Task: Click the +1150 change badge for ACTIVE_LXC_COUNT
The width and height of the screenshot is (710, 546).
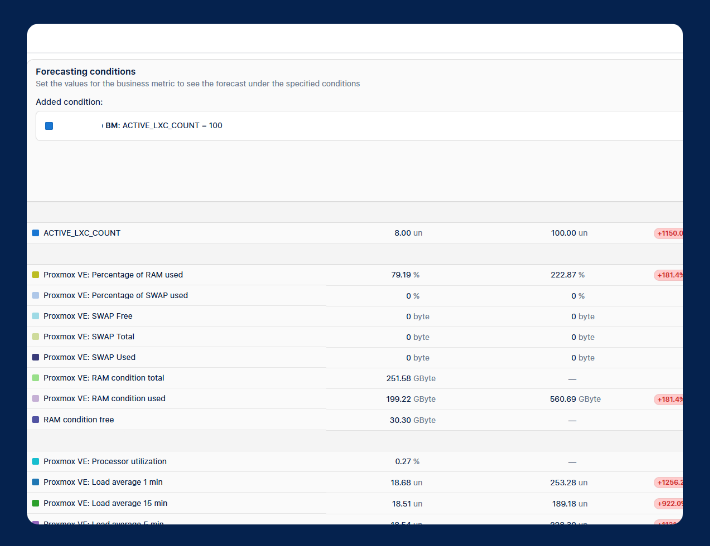Action: tap(668, 234)
